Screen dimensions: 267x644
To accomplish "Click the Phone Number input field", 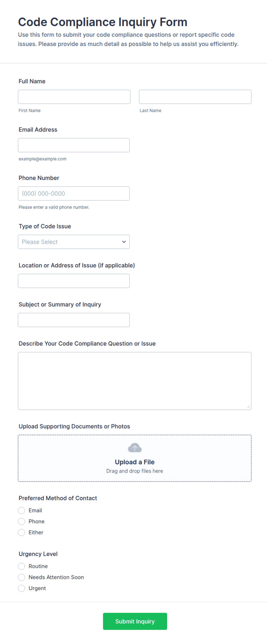I will 74,193.
